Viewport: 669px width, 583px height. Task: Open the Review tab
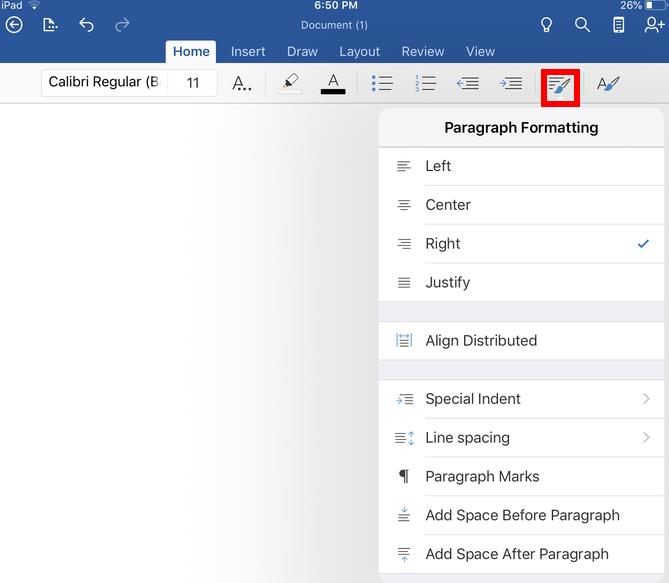(422, 52)
